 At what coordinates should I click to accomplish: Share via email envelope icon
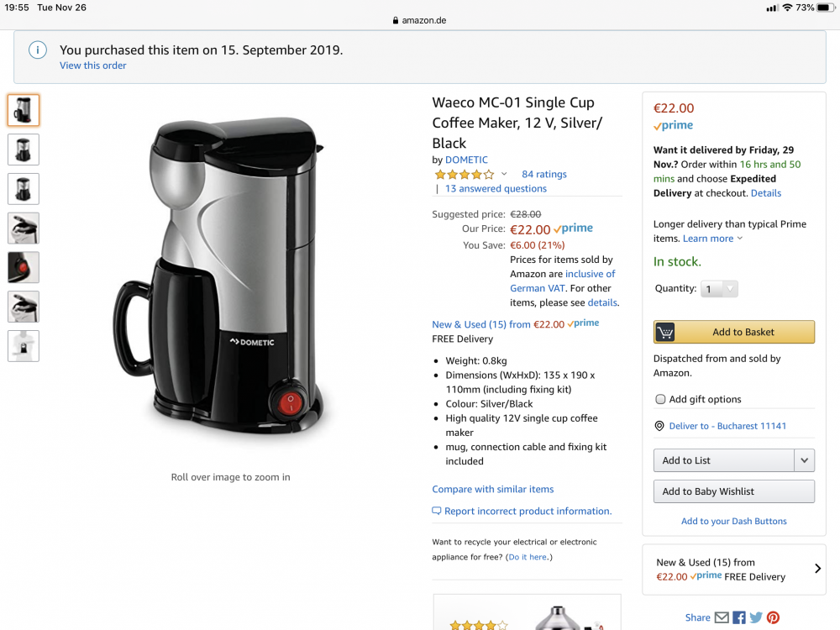722,617
